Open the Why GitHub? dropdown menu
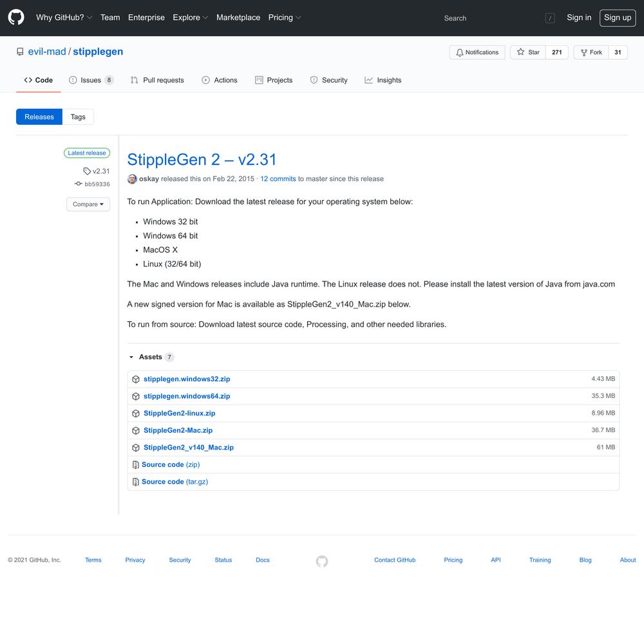 64,17
